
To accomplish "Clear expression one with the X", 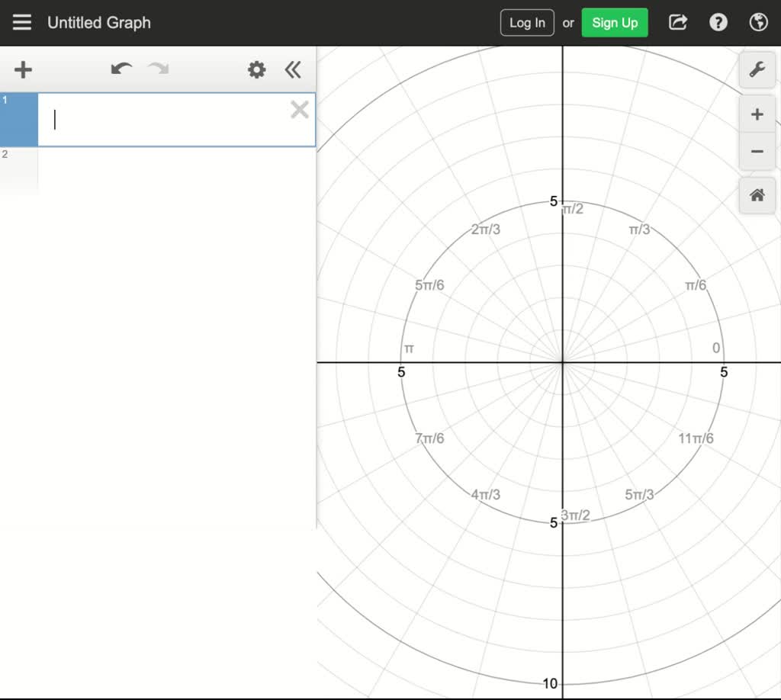I will point(299,110).
